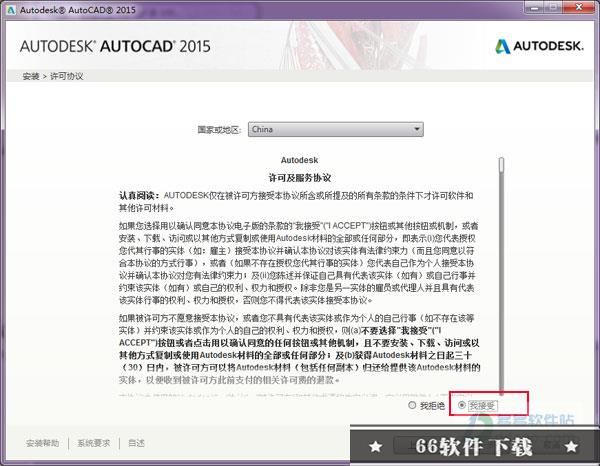Click the AutoCAD icon in the title bar
The width and height of the screenshot is (600, 466).
[10, 10]
